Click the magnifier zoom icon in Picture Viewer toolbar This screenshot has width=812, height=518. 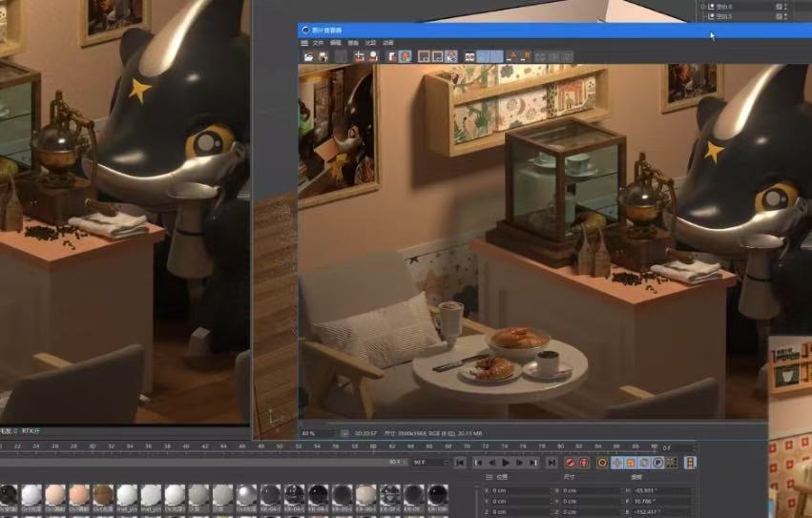point(373,56)
